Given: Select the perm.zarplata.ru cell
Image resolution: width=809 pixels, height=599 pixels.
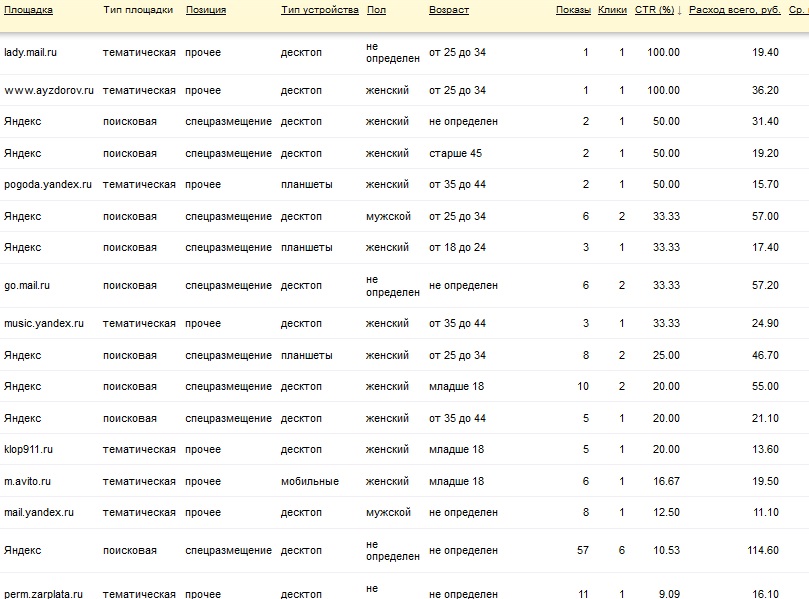Looking at the screenshot, I should pyautogui.click(x=43, y=594).
